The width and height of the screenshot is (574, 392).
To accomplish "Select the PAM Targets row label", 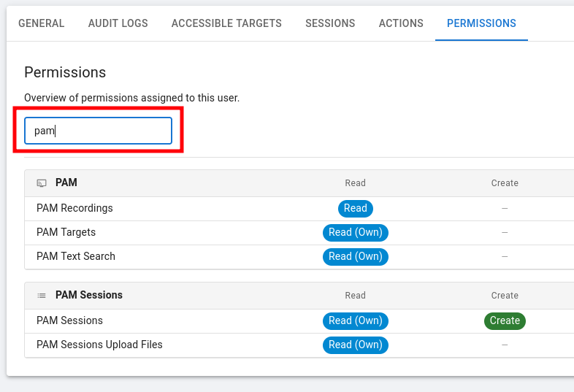I will [x=66, y=232].
